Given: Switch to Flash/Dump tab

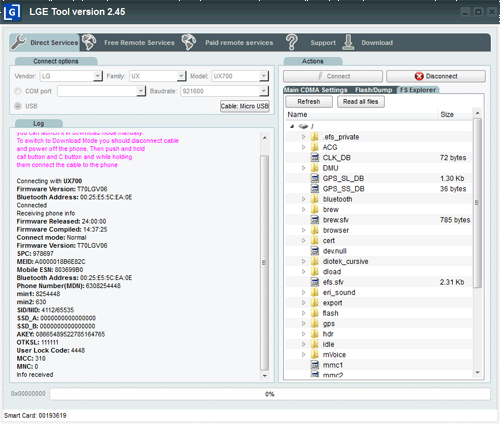Looking at the screenshot, I should 373,90.
